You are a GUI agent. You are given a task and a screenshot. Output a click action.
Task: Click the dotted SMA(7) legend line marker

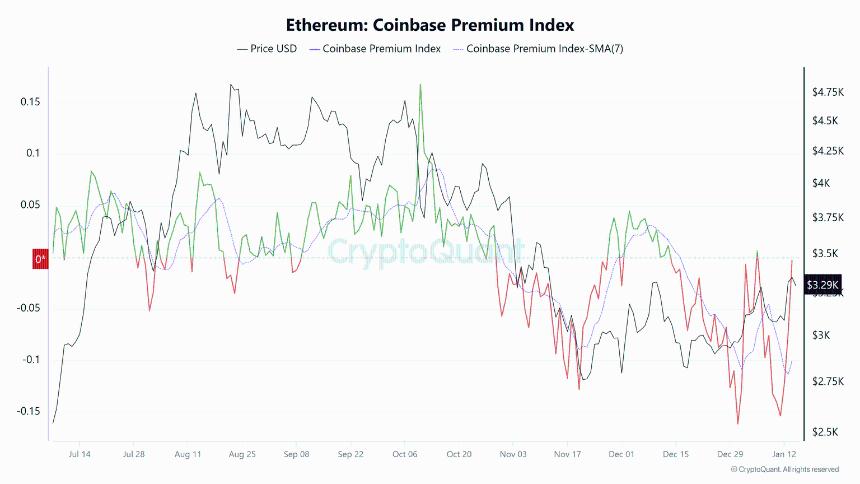(x=458, y=48)
